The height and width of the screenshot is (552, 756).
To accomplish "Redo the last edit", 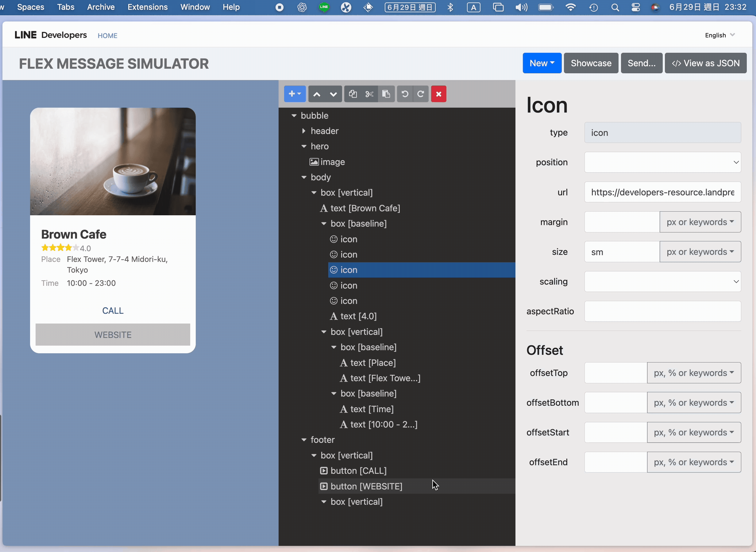I will pos(421,94).
